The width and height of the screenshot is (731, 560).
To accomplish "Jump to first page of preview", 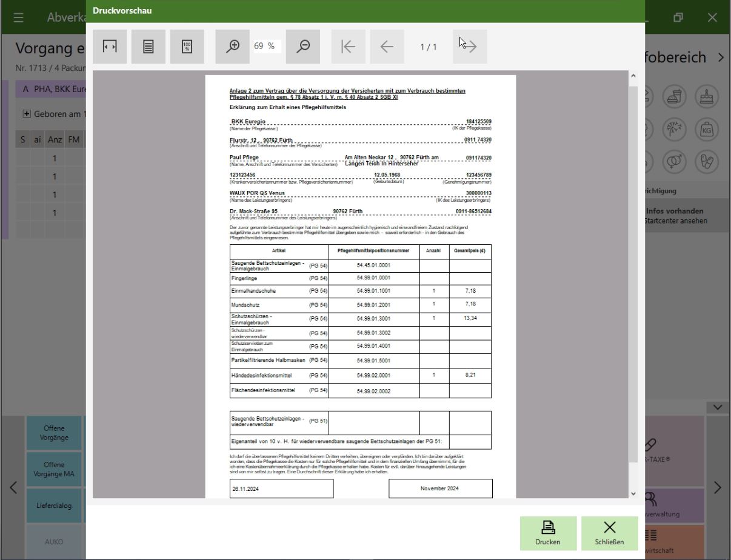I will coord(348,47).
